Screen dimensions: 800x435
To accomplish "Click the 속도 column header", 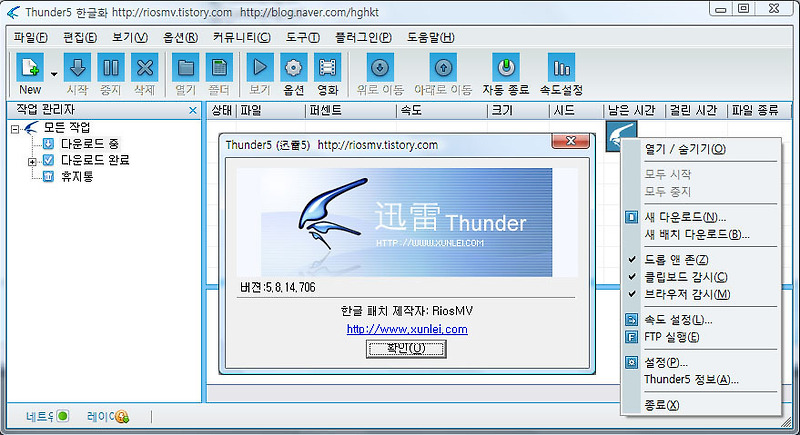I will click(442, 110).
